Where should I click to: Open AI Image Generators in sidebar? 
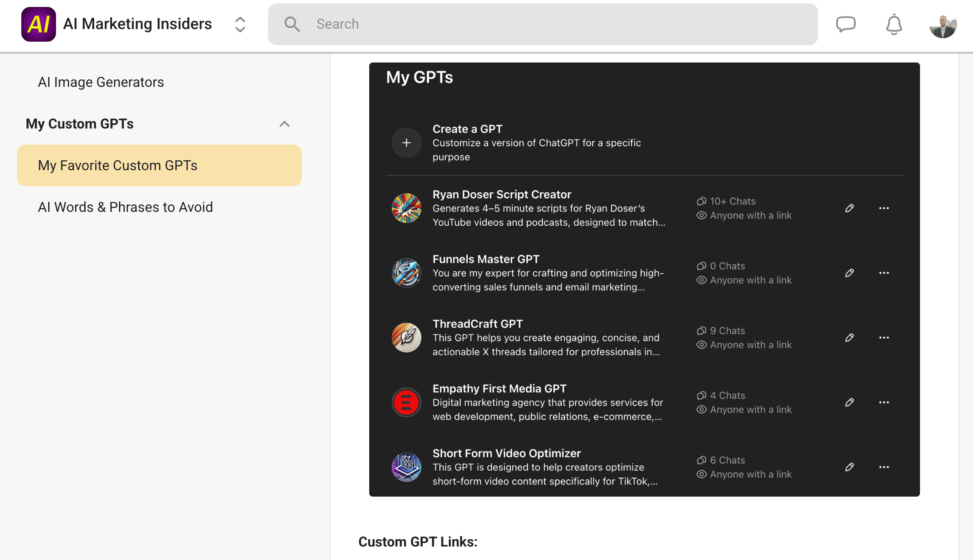[101, 82]
